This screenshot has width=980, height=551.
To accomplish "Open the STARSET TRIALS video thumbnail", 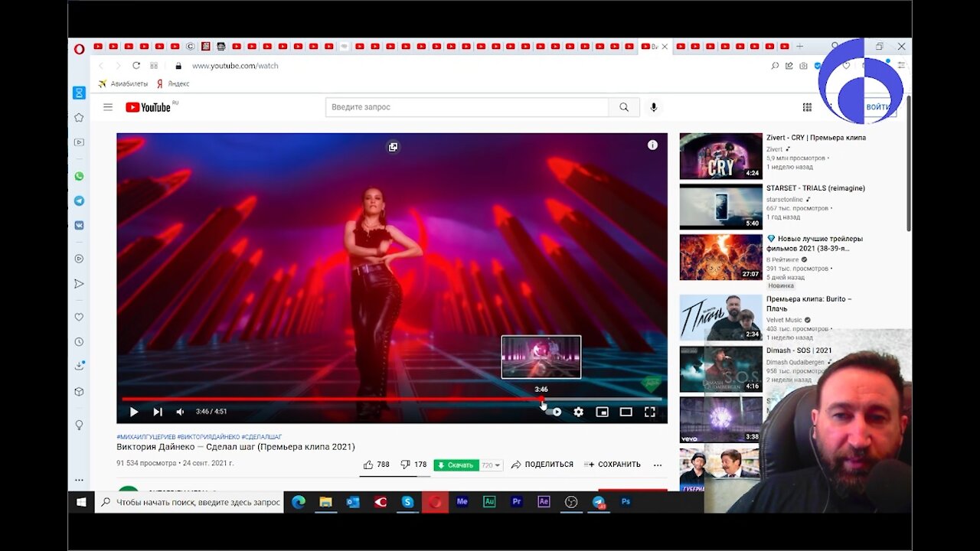I will coord(721,207).
